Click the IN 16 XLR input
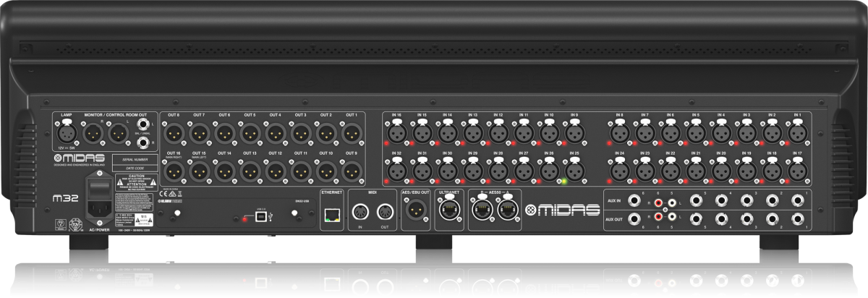 click(x=396, y=132)
